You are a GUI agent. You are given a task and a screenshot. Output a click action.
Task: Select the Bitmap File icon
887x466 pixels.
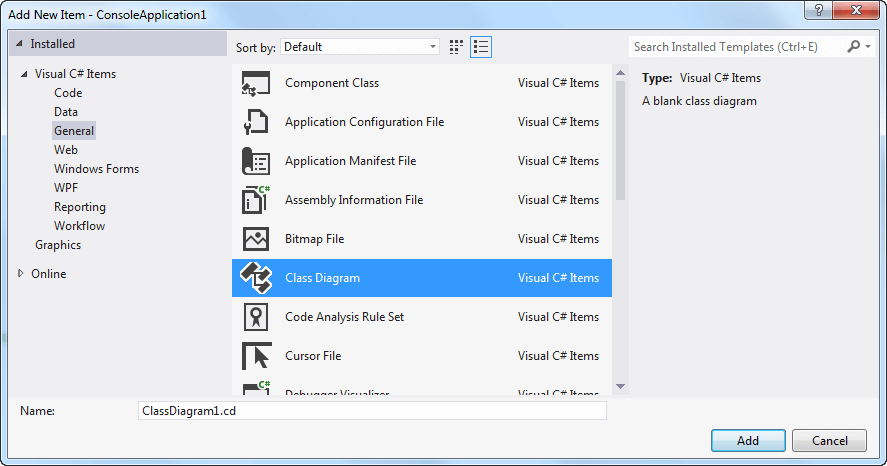(256, 239)
